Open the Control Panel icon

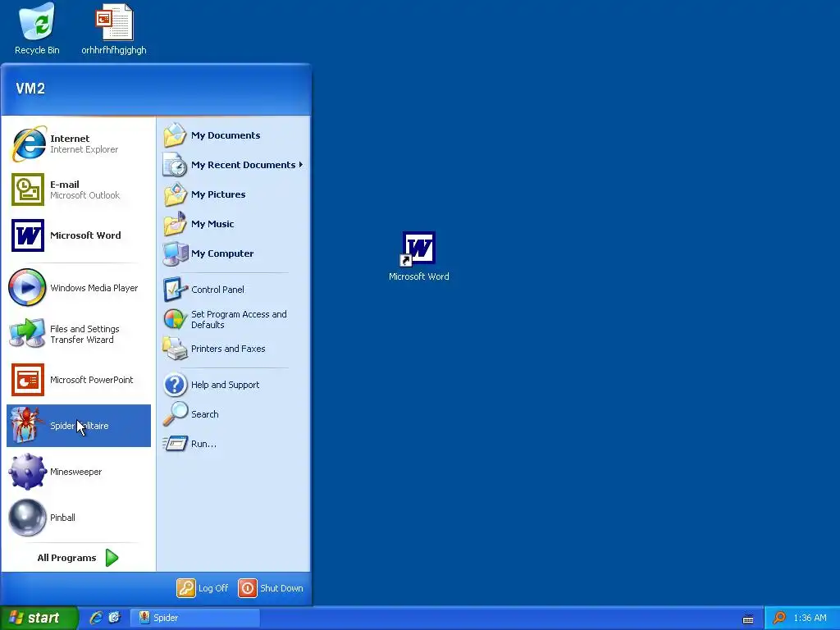(x=176, y=290)
